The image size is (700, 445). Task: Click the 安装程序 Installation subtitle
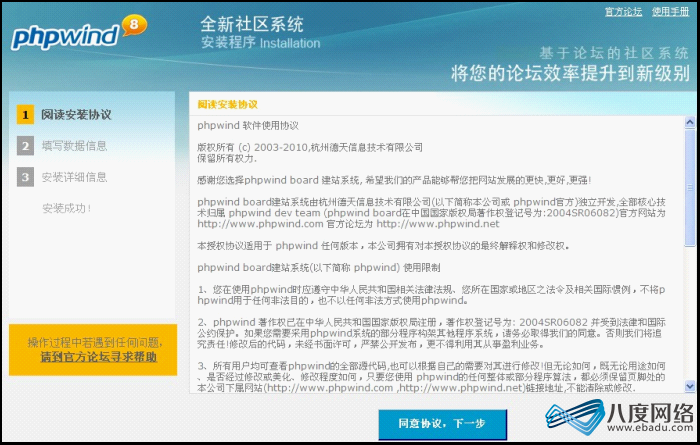[x=261, y=43]
